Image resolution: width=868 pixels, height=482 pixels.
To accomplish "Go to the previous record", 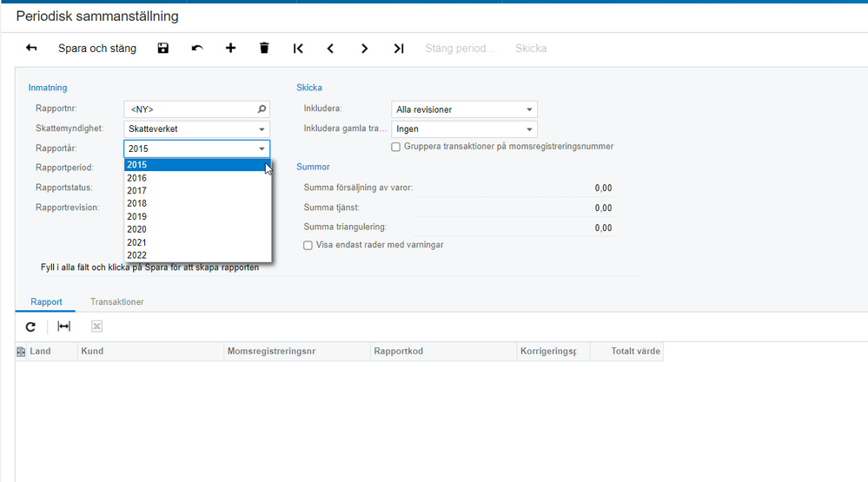I will (x=330, y=49).
